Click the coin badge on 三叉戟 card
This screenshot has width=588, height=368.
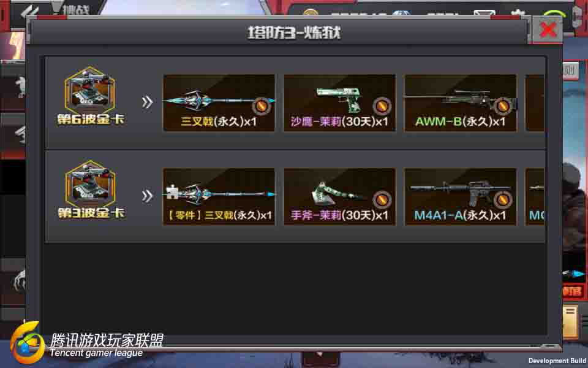(x=262, y=106)
